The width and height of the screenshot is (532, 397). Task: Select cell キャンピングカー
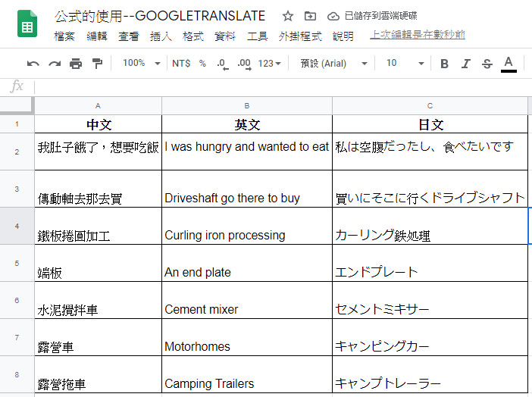coord(430,337)
